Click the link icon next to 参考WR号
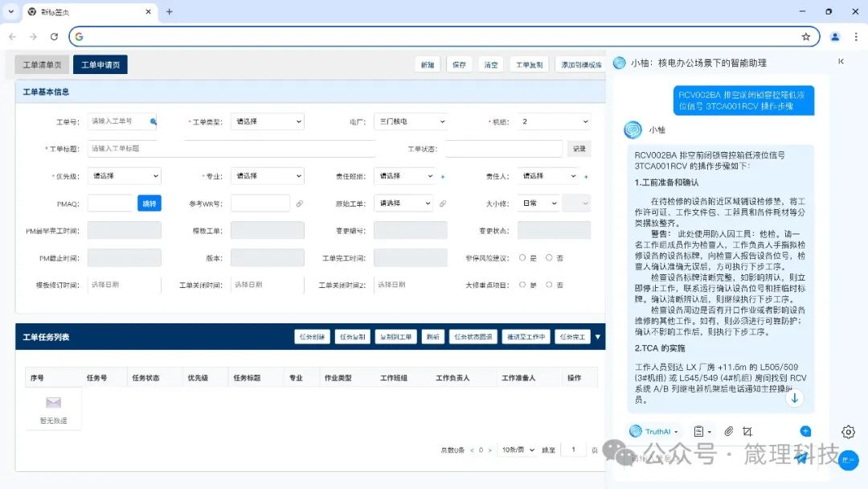The height and width of the screenshot is (489, 868). (x=300, y=203)
